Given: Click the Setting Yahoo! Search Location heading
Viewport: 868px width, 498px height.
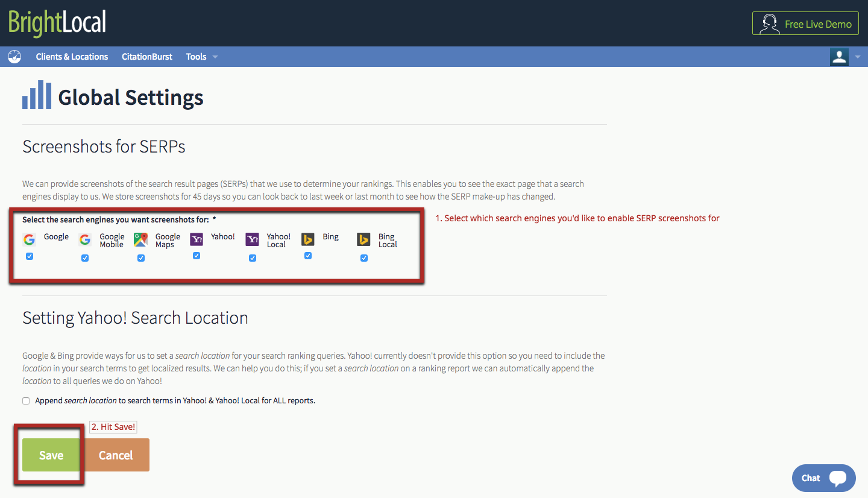Looking at the screenshot, I should (135, 318).
